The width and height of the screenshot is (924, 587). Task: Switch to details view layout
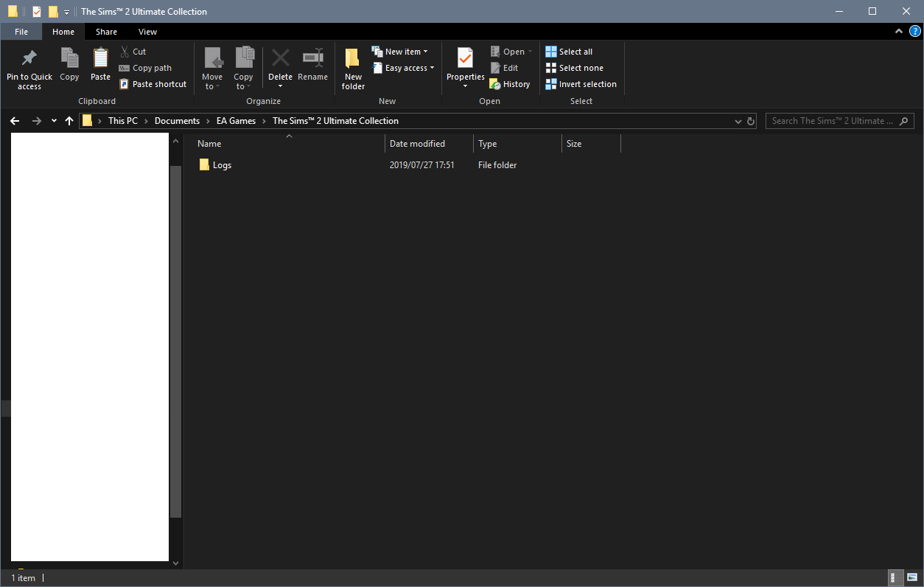893,577
